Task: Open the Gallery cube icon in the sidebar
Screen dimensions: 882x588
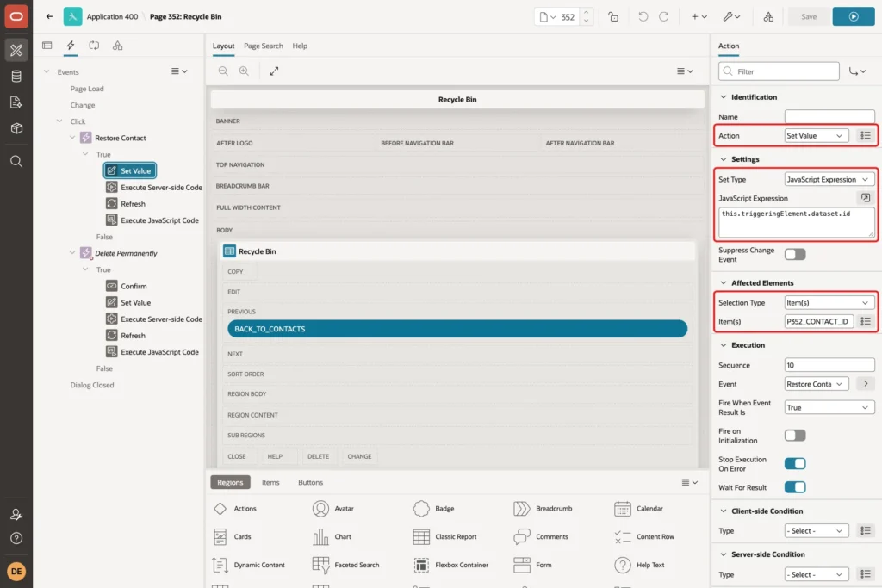Action: pyautogui.click(x=16, y=128)
